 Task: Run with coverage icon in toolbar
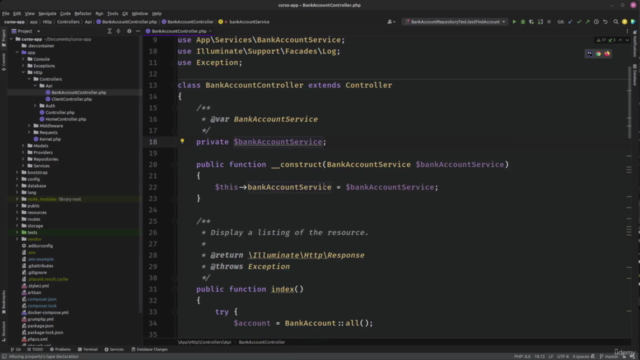coord(531,22)
